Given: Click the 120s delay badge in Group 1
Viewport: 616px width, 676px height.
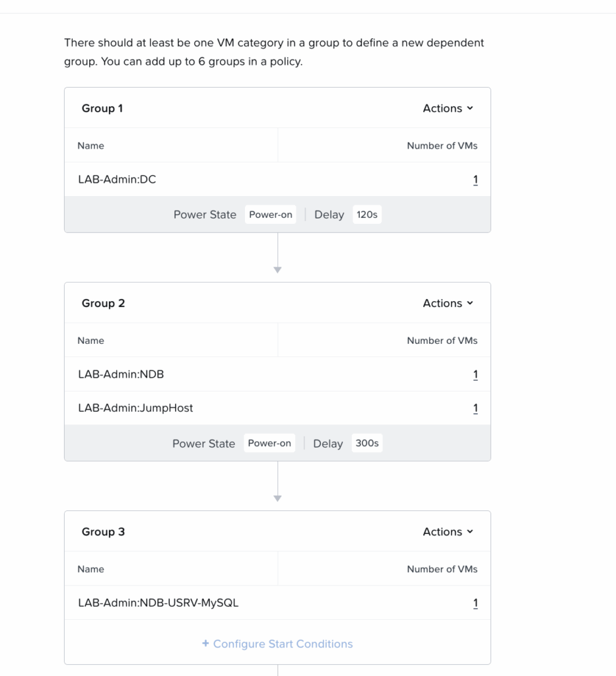Looking at the screenshot, I should click(x=366, y=215).
